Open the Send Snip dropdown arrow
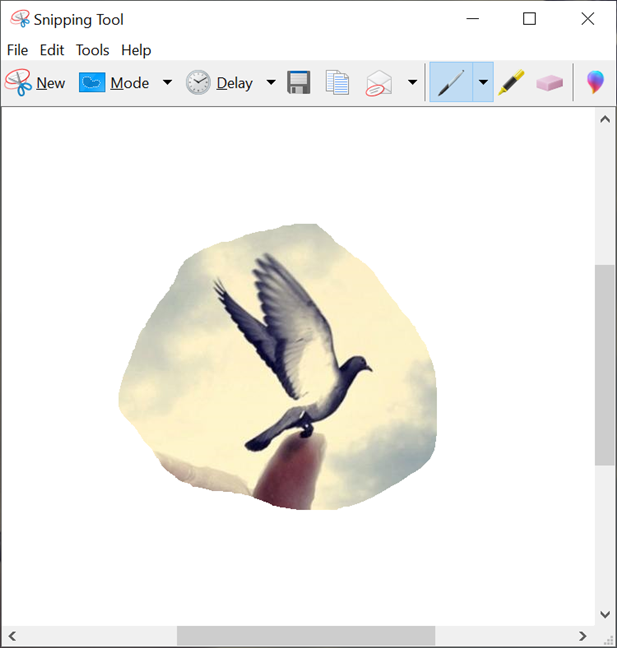The height and width of the screenshot is (648, 617). pyautogui.click(x=412, y=82)
